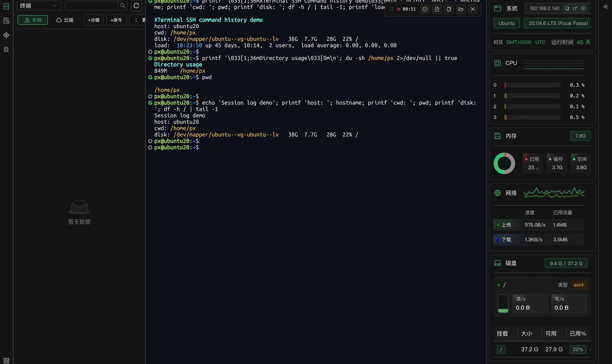
Task: Pause the session recording
Action: pos(425,9)
